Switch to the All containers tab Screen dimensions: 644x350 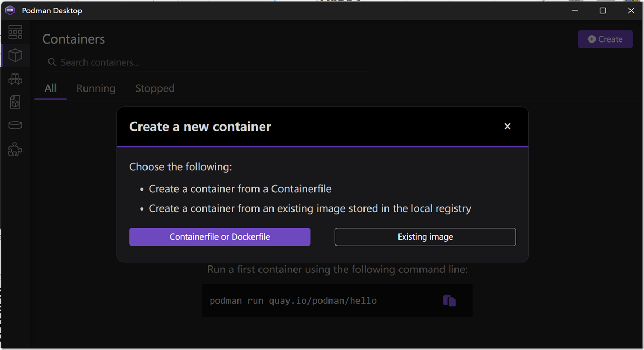51,88
